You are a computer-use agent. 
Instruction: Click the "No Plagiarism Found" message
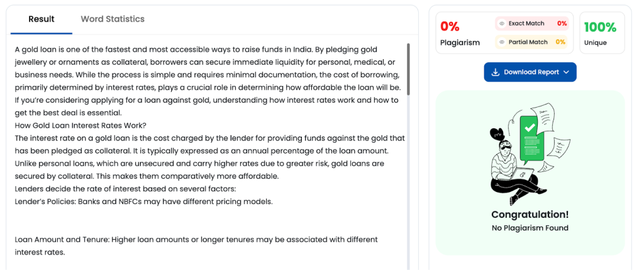click(530, 228)
